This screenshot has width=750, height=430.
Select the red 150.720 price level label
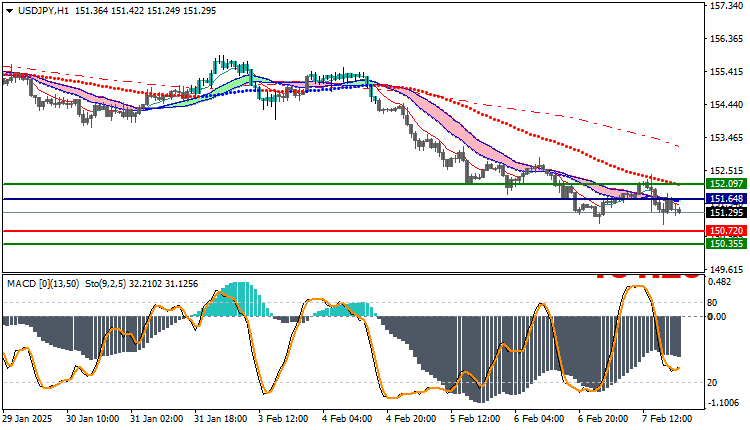(x=727, y=231)
